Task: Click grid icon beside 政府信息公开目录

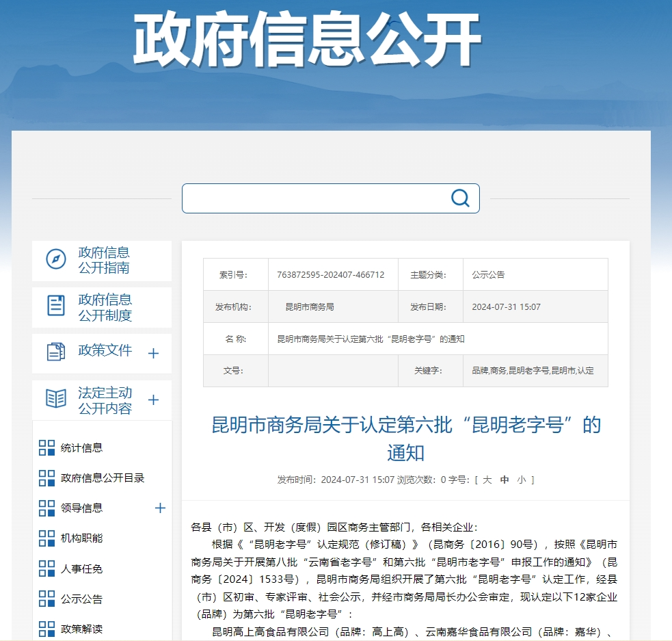Action: [x=46, y=478]
